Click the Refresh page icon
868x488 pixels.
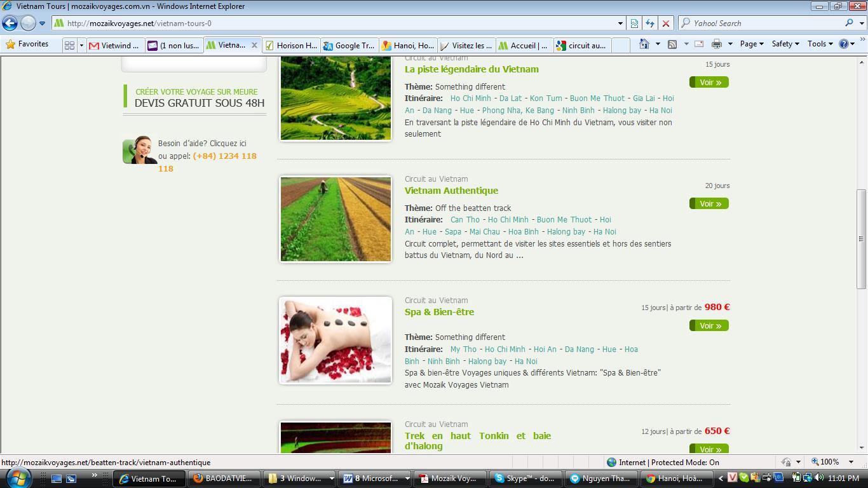(x=650, y=24)
